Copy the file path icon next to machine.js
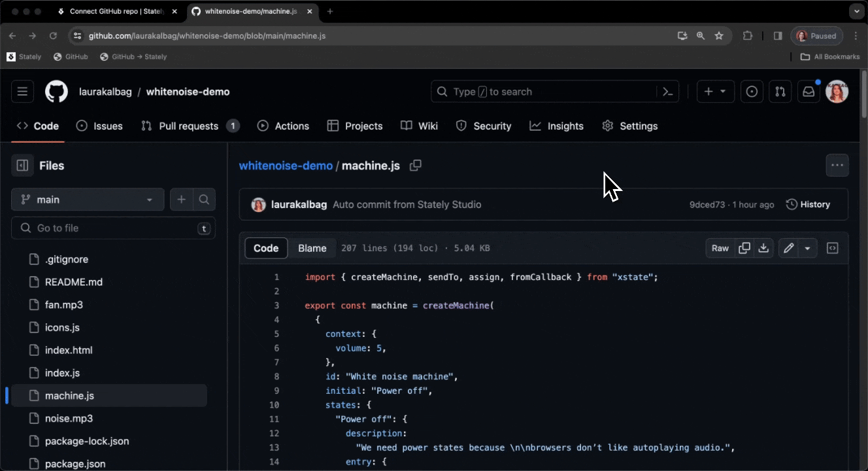This screenshot has height=471, width=868. [x=416, y=166]
